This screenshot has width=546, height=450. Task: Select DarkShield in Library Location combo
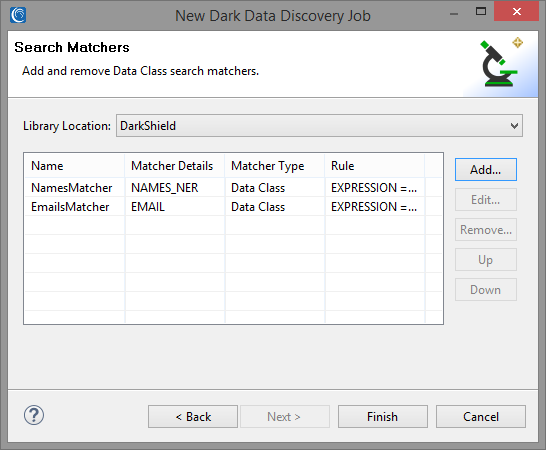tap(319, 126)
